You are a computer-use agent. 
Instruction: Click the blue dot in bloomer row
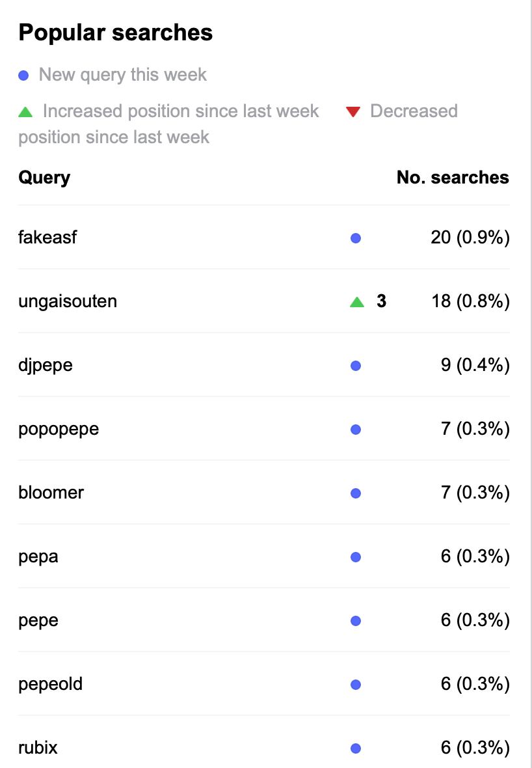click(x=356, y=493)
